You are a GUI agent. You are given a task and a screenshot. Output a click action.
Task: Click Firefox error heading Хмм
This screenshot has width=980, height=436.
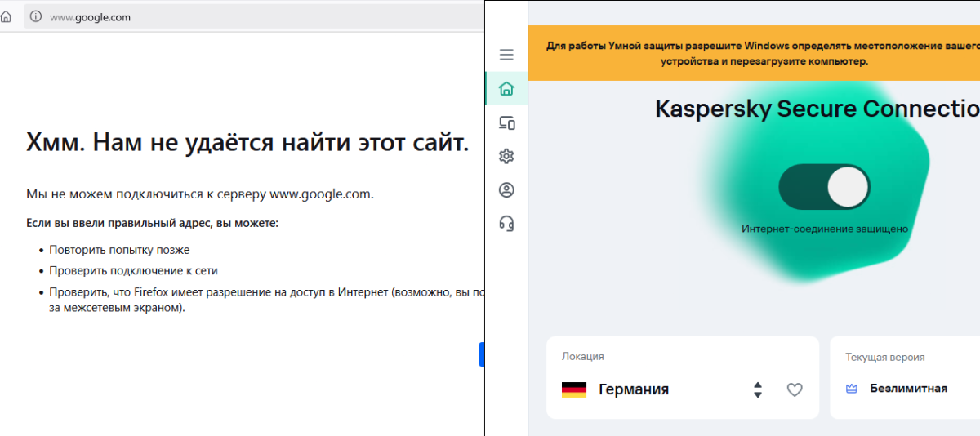click(247, 143)
